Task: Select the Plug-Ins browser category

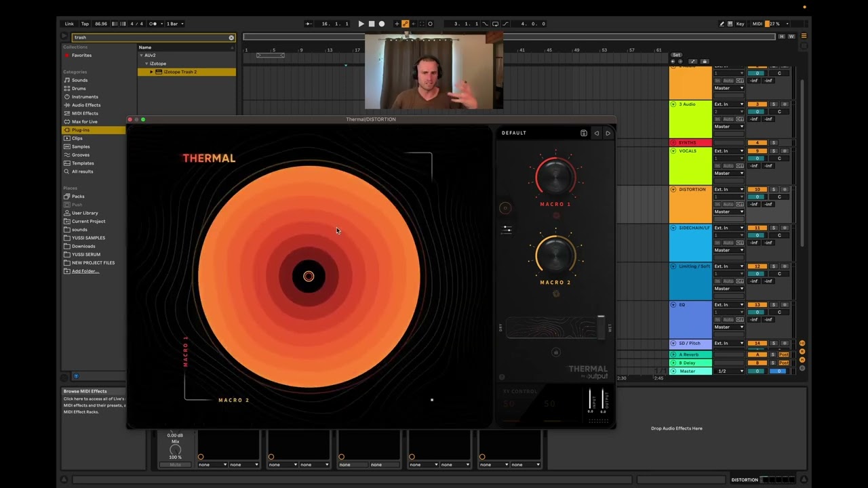Action: click(81, 130)
